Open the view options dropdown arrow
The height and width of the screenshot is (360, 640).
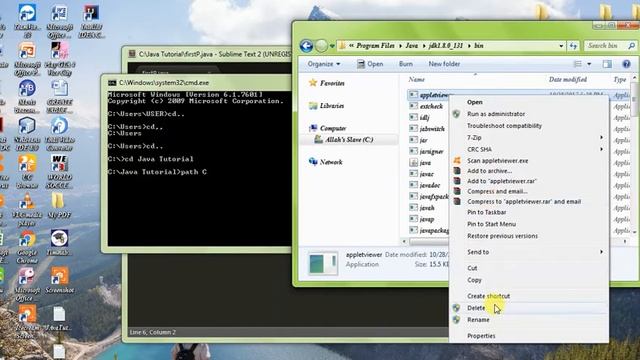point(589,64)
